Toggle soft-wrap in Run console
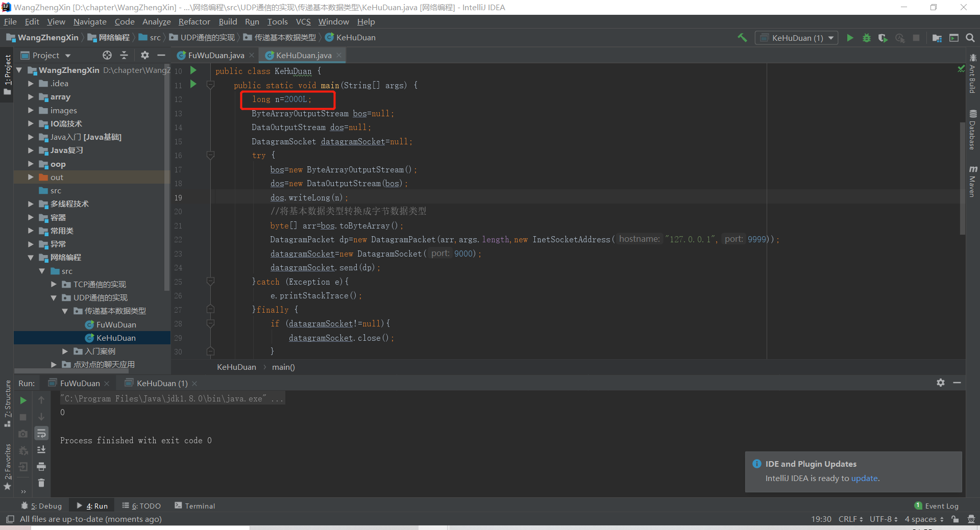 (41, 434)
